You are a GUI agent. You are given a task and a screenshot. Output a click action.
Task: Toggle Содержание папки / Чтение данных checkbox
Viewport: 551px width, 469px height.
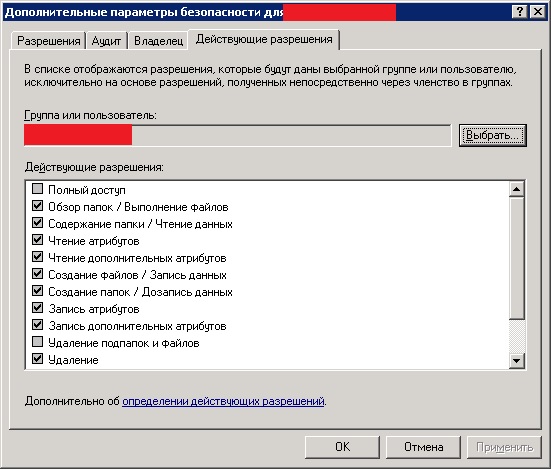pyautogui.click(x=37, y=223)
